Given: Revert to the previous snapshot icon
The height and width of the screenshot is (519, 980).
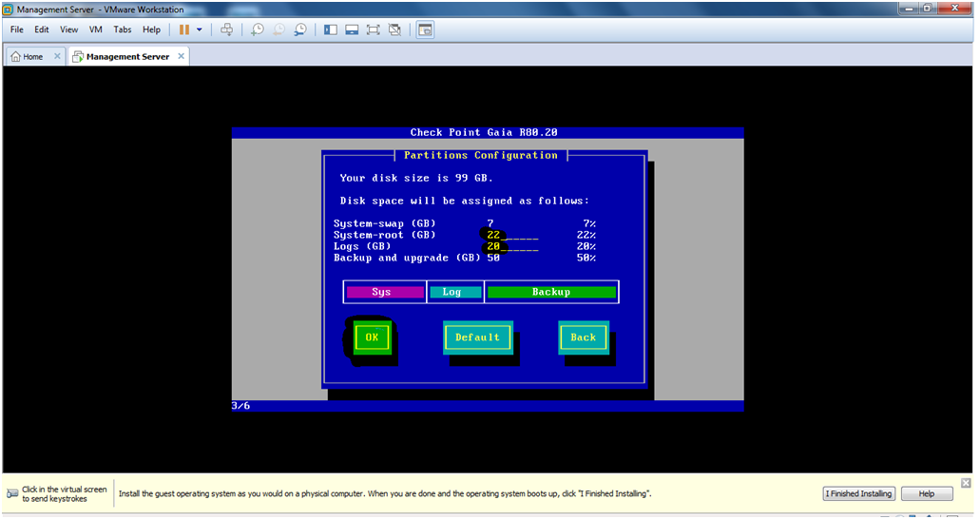Looking at the screenshot, I should point(279,29).
